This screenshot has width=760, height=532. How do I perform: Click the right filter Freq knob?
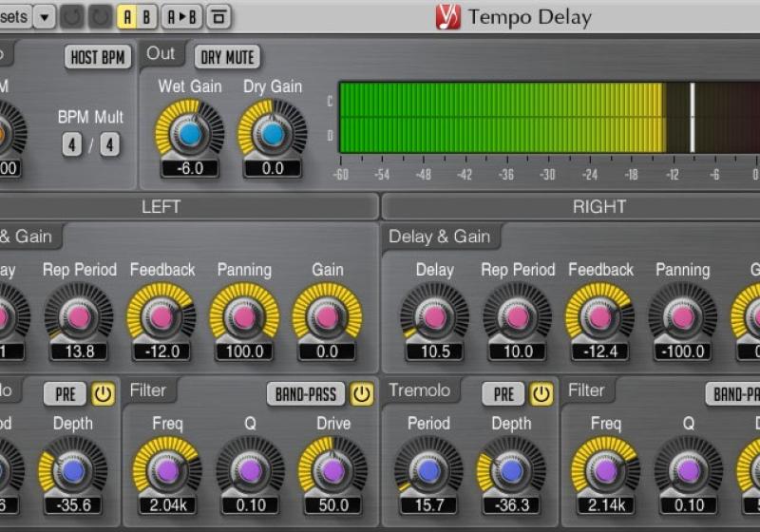pos(606,470)
